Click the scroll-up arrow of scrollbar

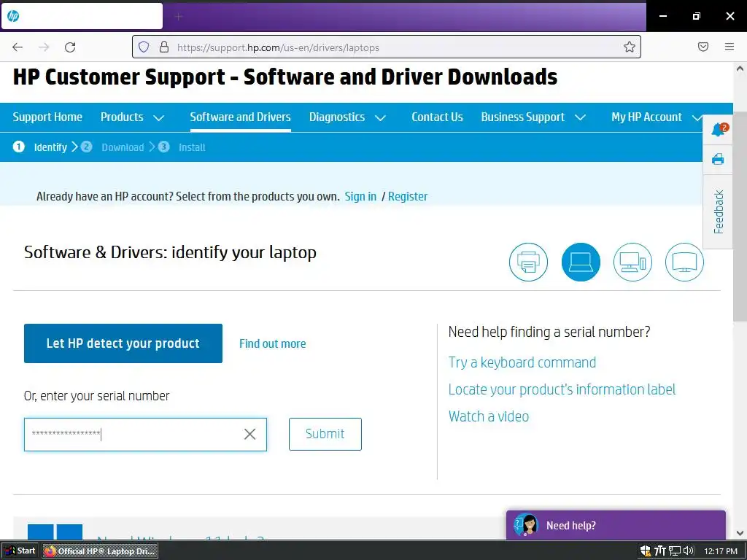[740, 69]
